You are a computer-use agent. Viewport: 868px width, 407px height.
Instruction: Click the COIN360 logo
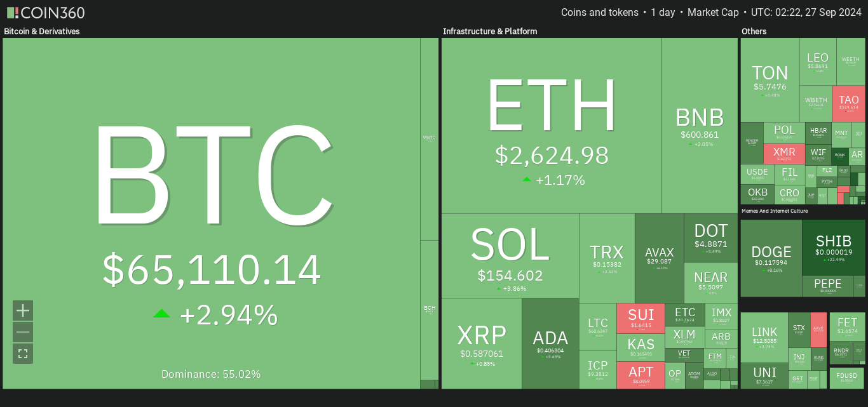pyautogui.click(x=46, y=13)
